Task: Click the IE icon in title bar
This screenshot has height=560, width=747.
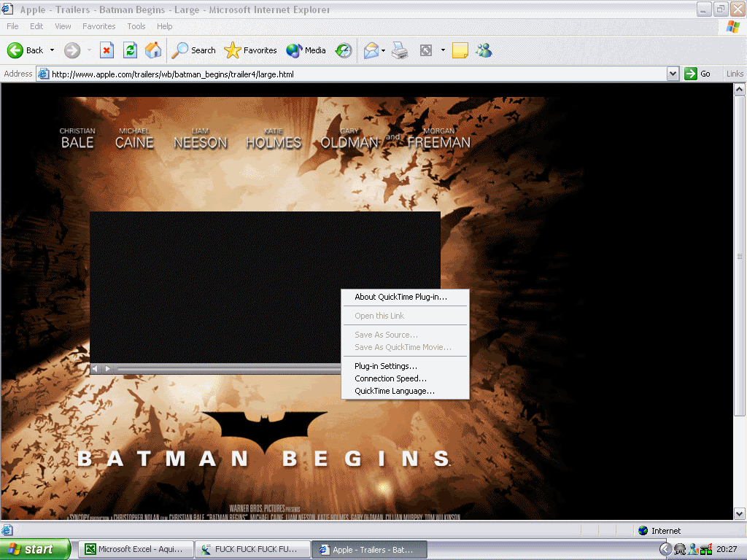Action: click(7, 9)
